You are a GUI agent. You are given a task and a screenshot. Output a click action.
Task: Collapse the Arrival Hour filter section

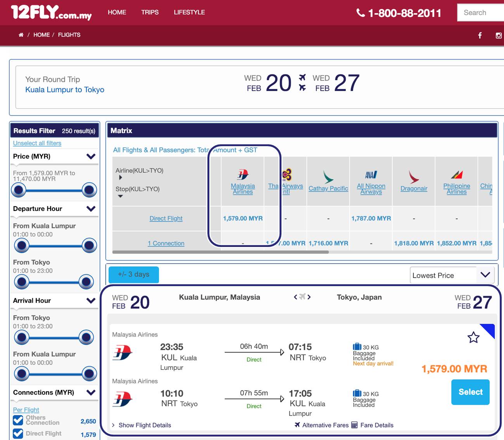[x=91, y=301]
